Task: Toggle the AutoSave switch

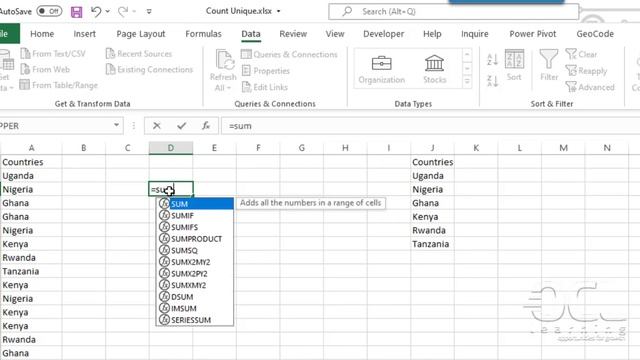Action: [49, 11]
